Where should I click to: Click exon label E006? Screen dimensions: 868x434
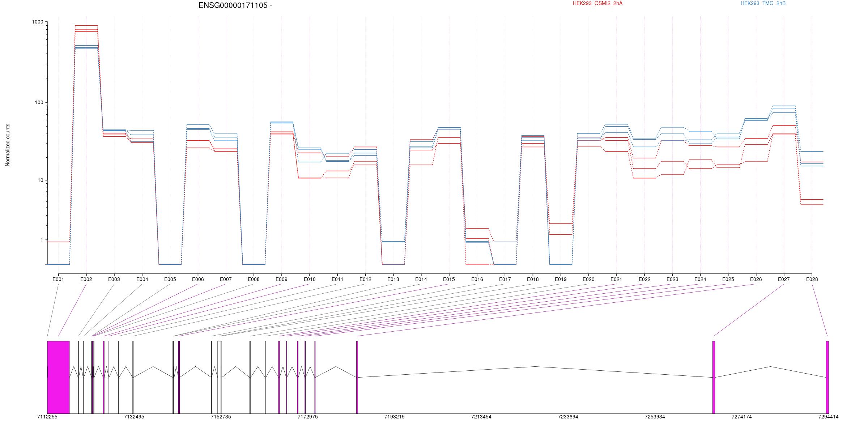(198, 279)
